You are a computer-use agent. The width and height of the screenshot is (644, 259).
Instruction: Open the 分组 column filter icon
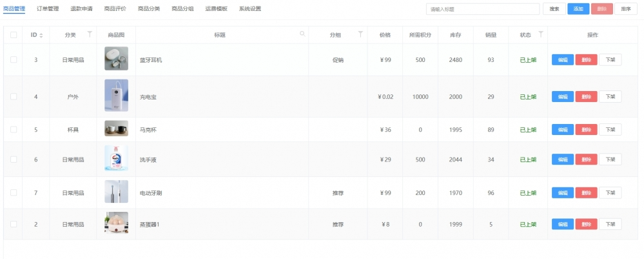[360, 34]
